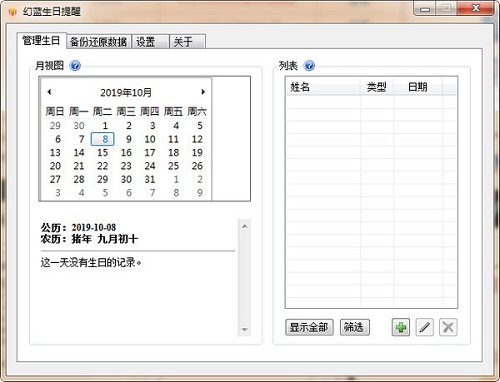Click the app icon in the title bar
This screenshot has width=500, height=382.
(x=12, y=12)
